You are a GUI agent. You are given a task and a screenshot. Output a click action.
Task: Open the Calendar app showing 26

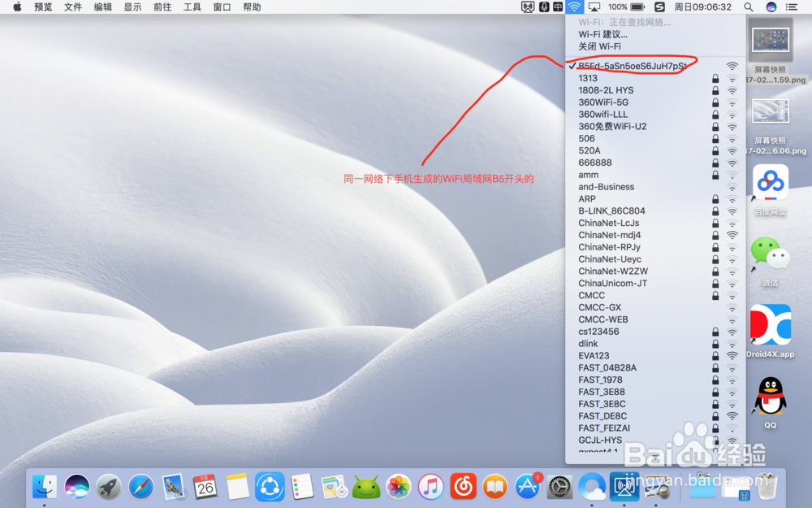tap(205, 488)
